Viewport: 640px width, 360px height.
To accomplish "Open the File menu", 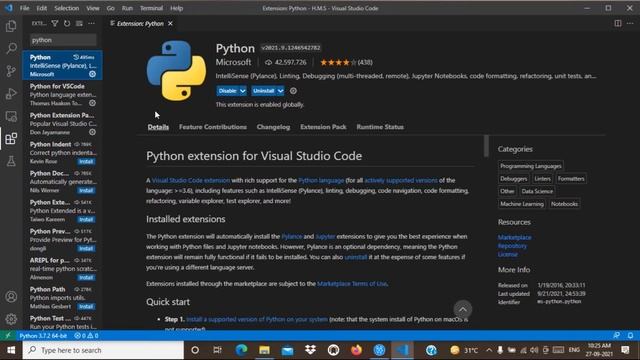I will click(24, 8).
